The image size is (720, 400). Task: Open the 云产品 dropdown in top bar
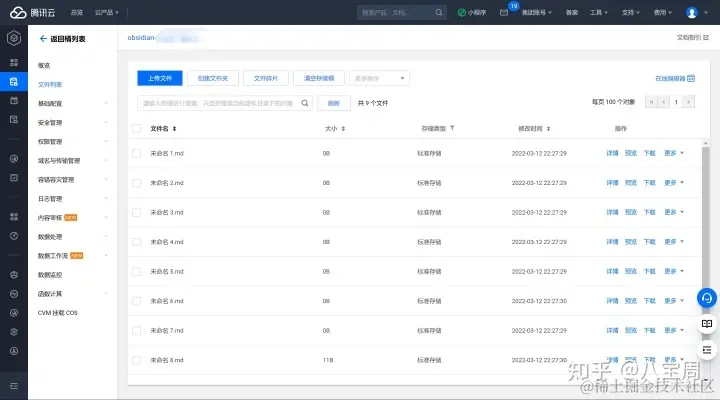(107, 12)
